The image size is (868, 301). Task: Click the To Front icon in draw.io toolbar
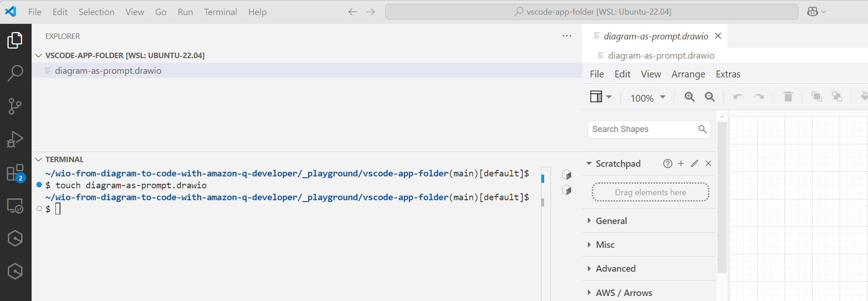point(816,96)
